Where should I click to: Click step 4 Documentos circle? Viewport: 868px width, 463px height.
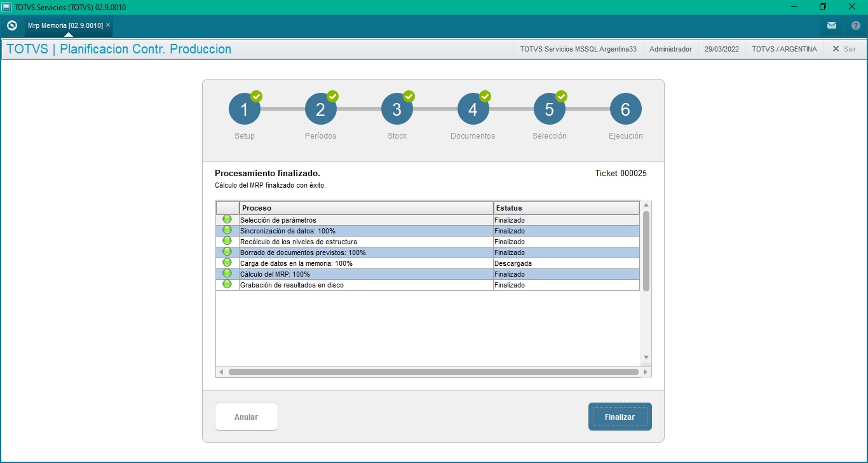coord(473,109)
